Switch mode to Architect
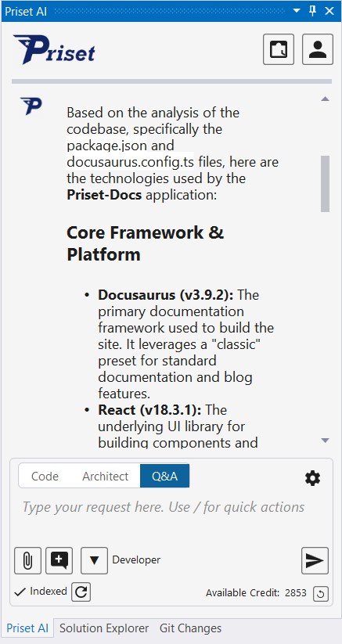 coord(105,476)
